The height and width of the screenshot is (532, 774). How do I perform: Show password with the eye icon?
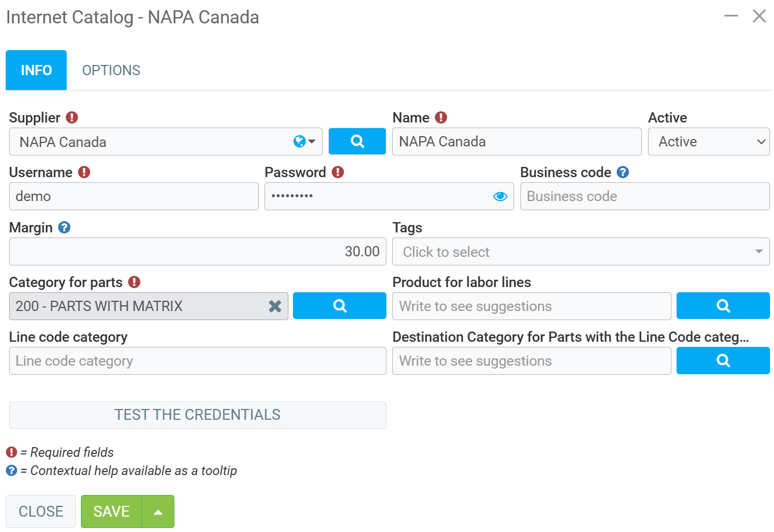(500, 197)
